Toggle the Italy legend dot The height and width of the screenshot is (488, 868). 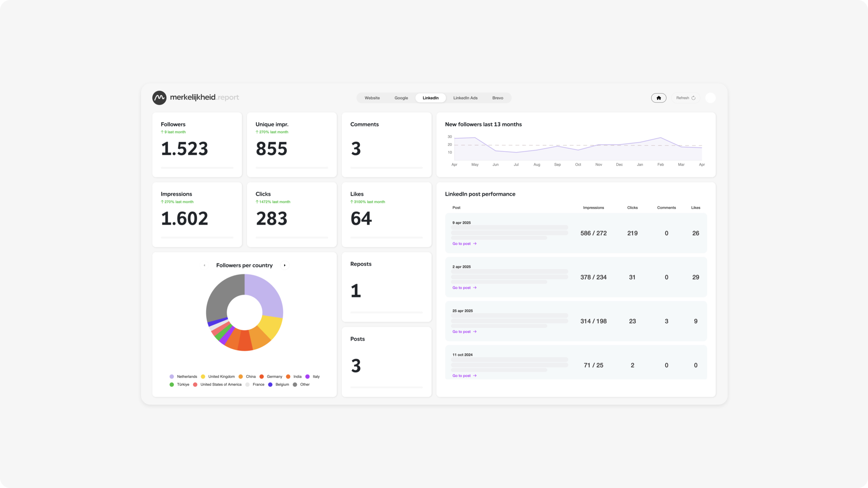tap(307, 377)
